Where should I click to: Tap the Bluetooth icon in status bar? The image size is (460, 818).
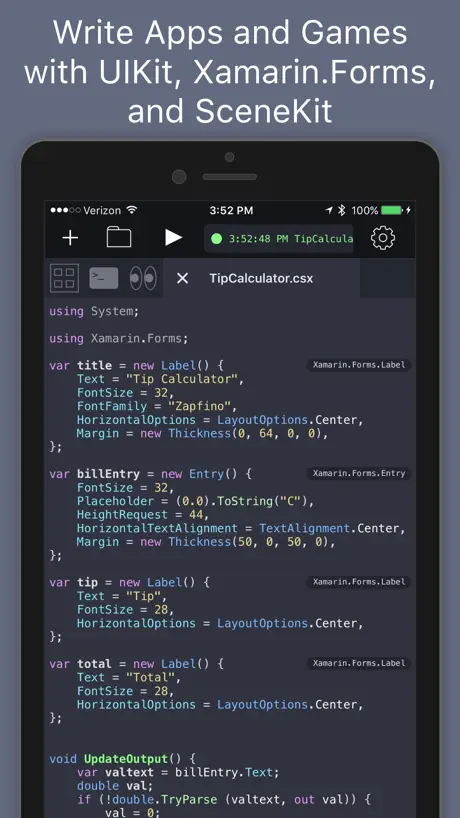click(x=342, y=210)
